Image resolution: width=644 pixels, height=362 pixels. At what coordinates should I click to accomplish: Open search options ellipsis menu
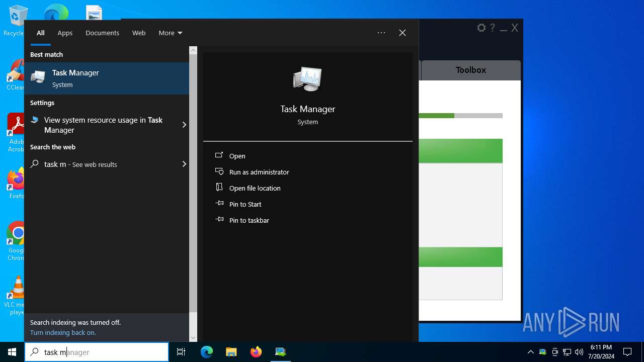[381, 33]
